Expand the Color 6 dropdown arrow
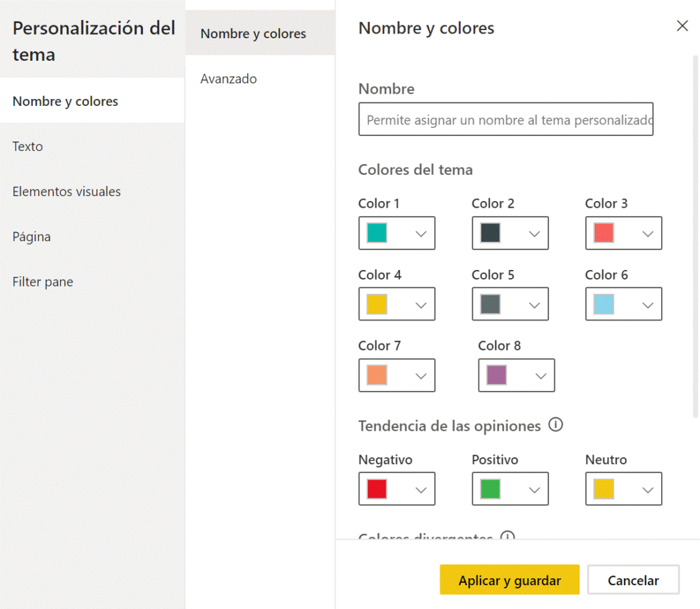 point(648,305)
